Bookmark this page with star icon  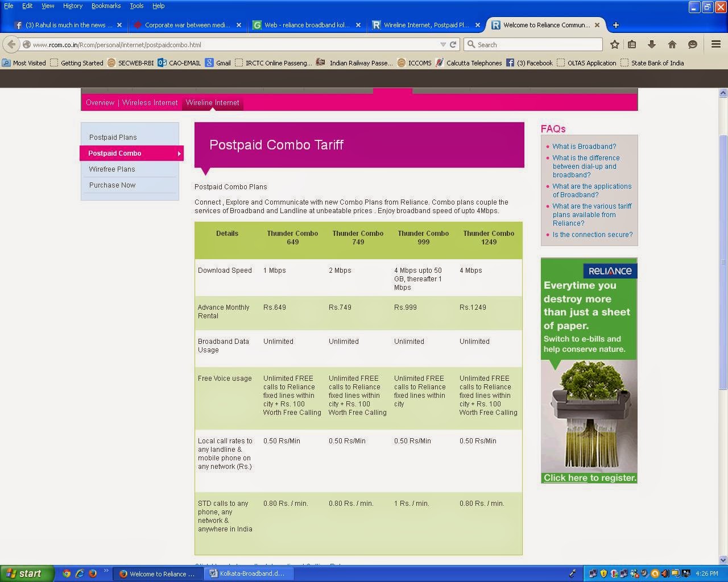point(615,44)
